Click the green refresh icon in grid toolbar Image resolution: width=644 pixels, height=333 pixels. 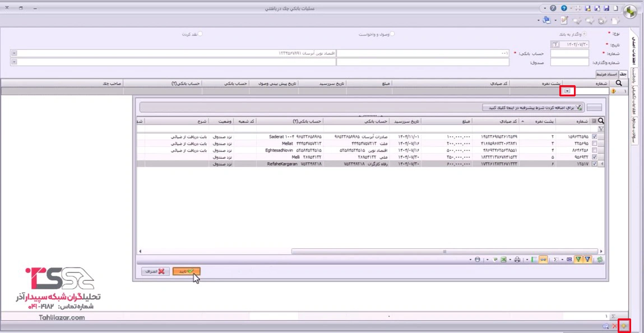600,260
